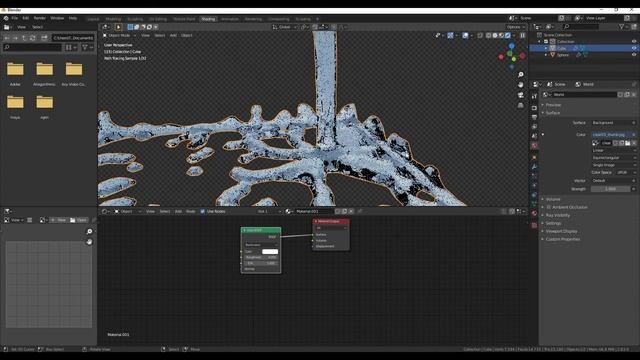Image resolution: width=640 pixels, height=360 pixels.
Task: Toggle the Use Nodes checkbox
Action: [202, 211]
